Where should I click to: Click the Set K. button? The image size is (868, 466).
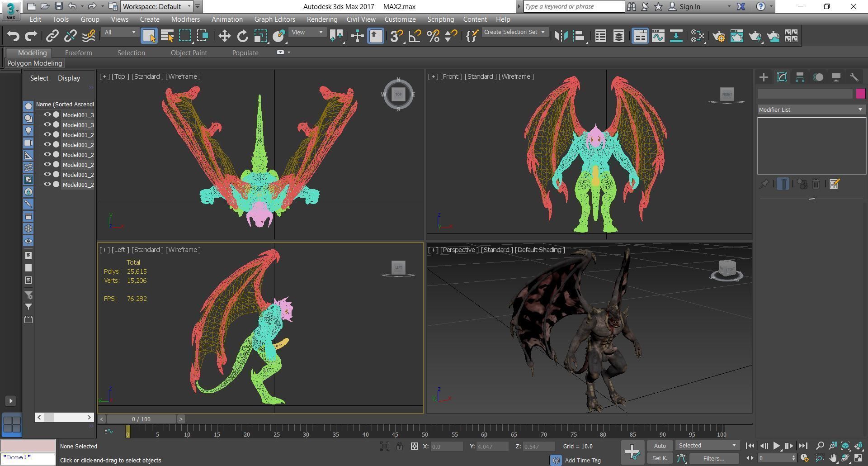click(x=660, y=458)
